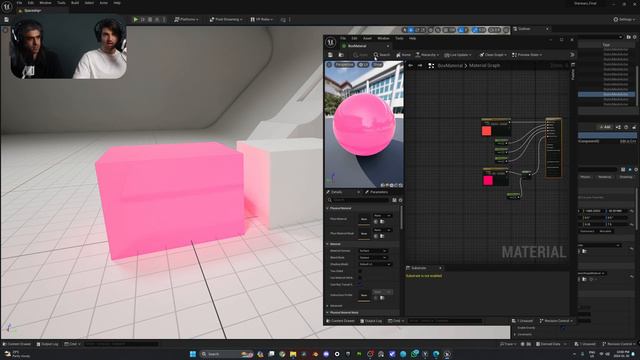Open the Clean Graph dropdown
Screen dimensions: 640x360
tap(493, 55)
